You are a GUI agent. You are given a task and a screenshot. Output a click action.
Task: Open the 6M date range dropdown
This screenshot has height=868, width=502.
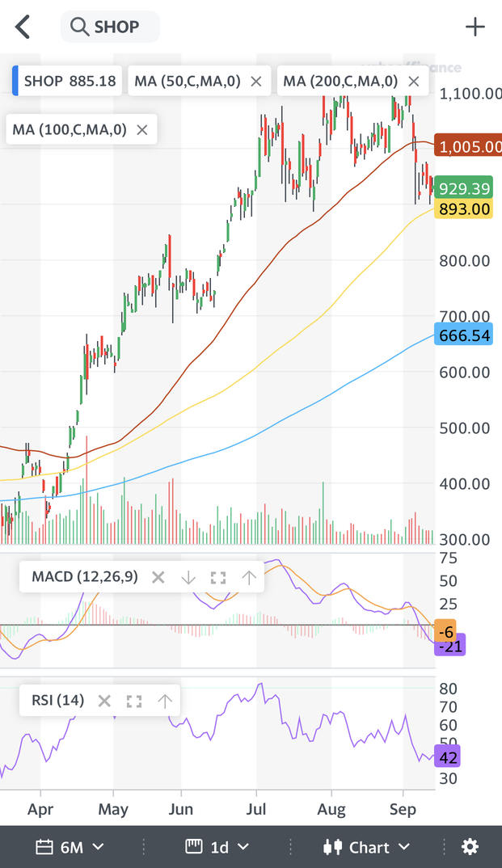click(71, 846)
